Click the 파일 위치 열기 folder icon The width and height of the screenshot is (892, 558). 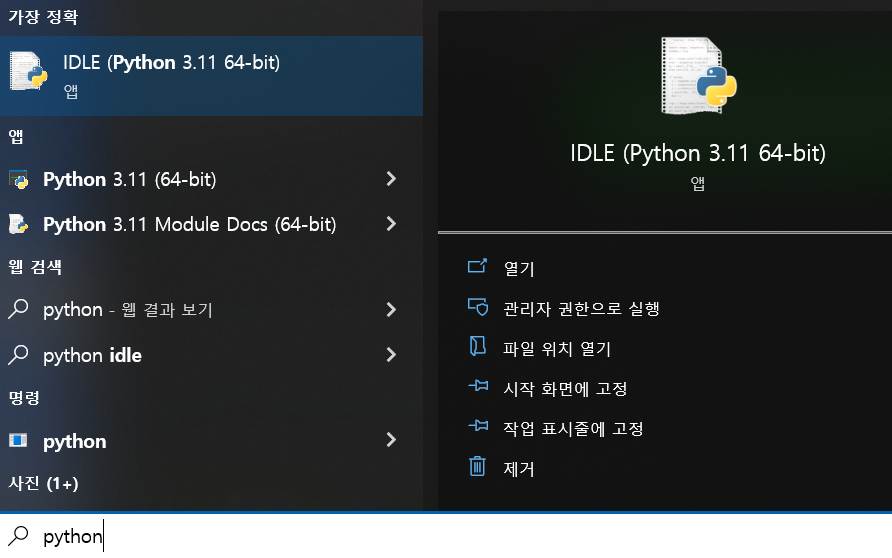point(477,346)
